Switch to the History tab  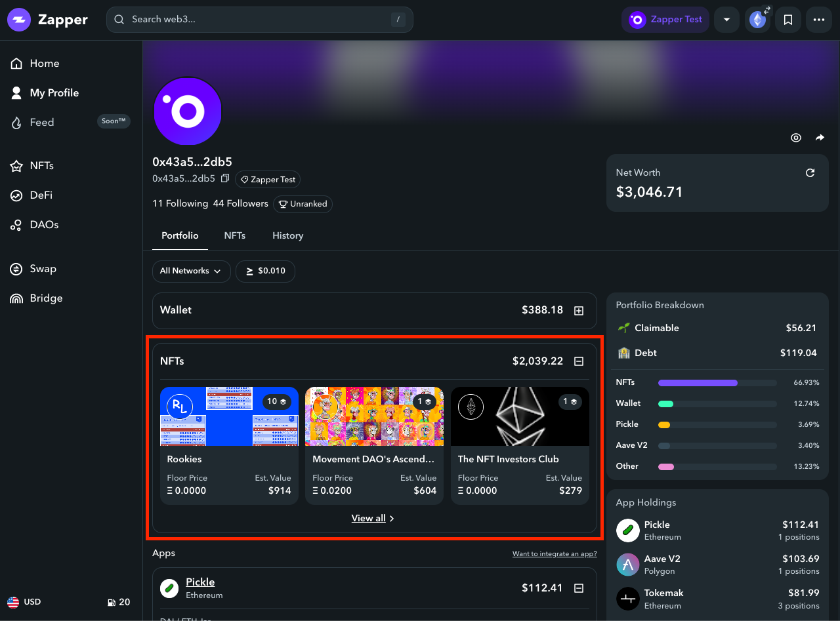[x=287, y=235]
